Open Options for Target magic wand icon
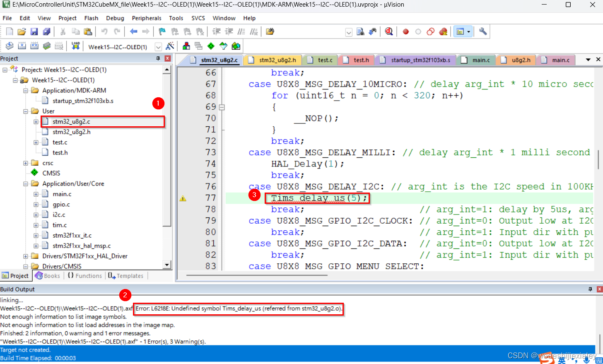The width and height of the screenshot is (603, 364). click(170, 46)
